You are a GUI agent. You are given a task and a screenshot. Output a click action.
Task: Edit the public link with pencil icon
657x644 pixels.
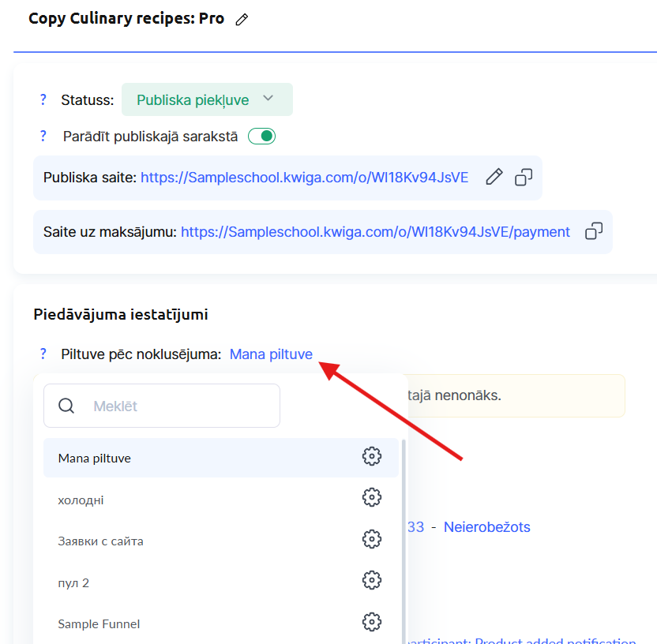(x=494, y=177)
